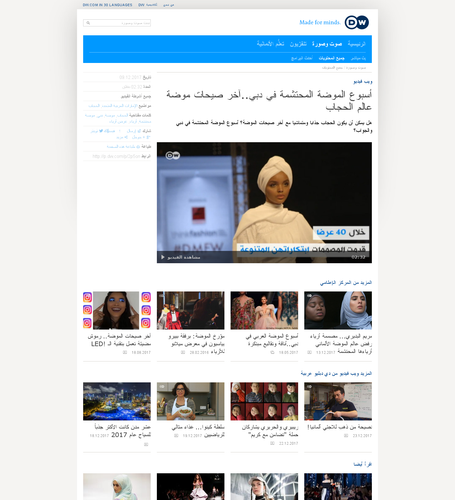Click the search magnifier icon
Image resolution: width=455 pixels, height=500 pixels.
click(88, 23)
